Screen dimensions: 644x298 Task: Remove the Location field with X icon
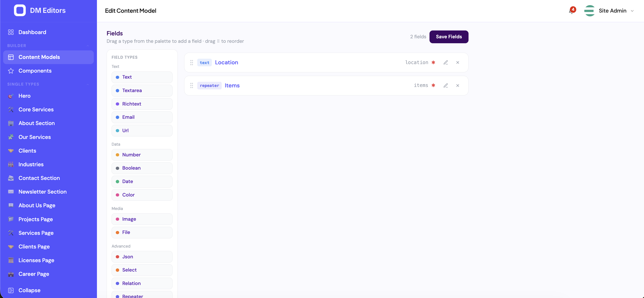point(458,63)
